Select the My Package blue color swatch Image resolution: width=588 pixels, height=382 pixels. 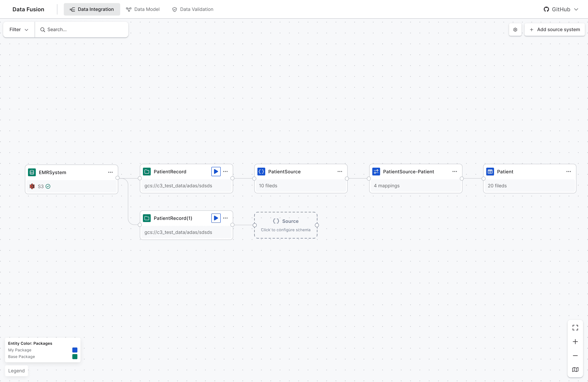point(75,350)
